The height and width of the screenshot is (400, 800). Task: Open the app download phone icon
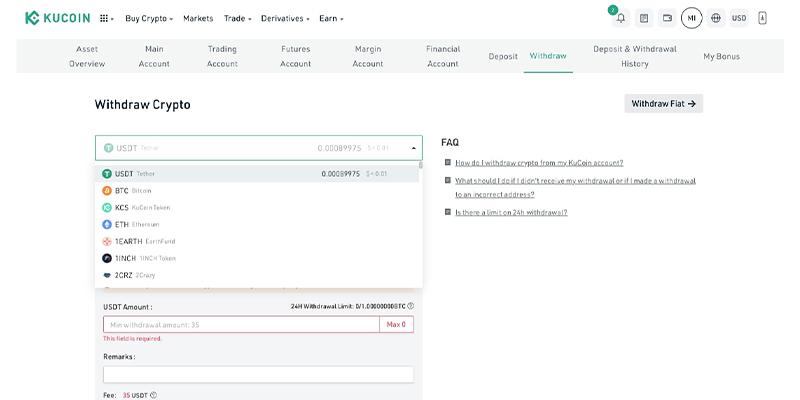762,18
